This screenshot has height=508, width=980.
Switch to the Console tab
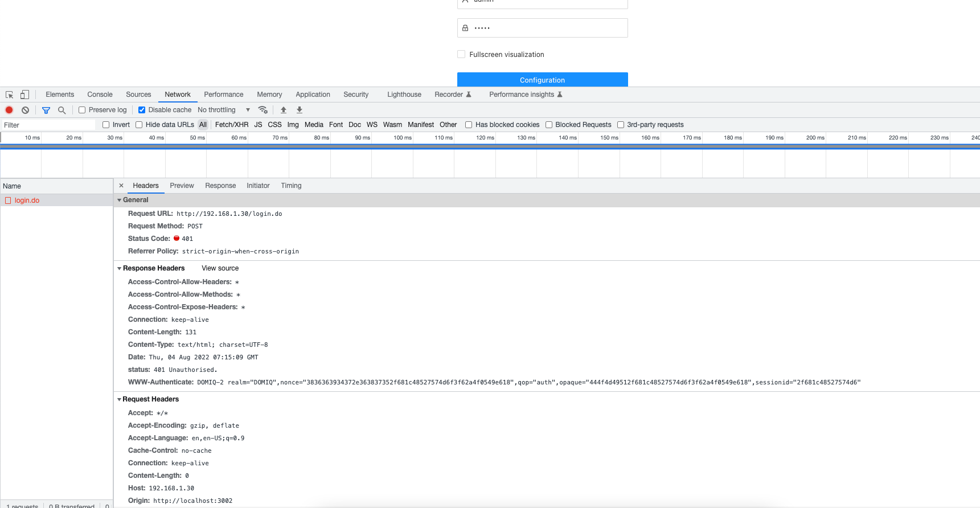[x=100, y=95]
